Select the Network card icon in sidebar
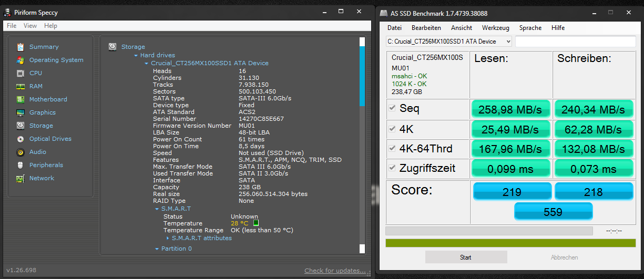This screenshot has height=279, width=644. point(21,178)
